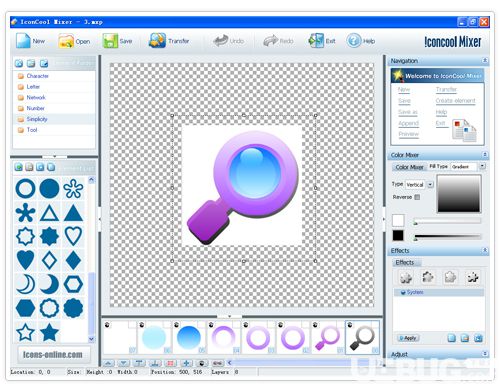Toggle visibility eye on blue gradient circle layer
The height and width of the screenshot is (392, 500).
(177, 325)
